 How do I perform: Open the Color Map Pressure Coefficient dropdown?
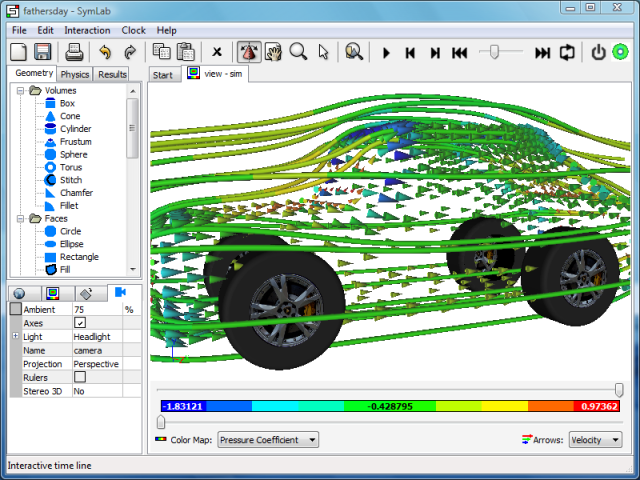coord(267,439)
